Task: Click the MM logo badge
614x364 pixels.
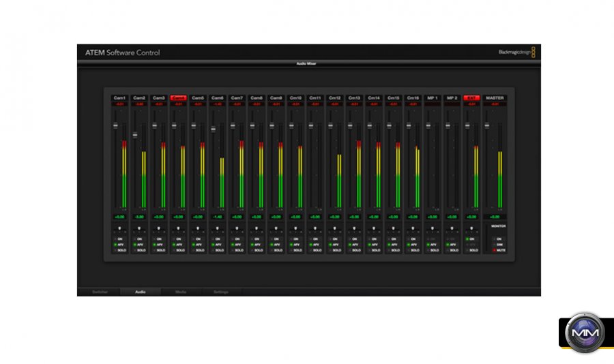Action: (585, 333)
